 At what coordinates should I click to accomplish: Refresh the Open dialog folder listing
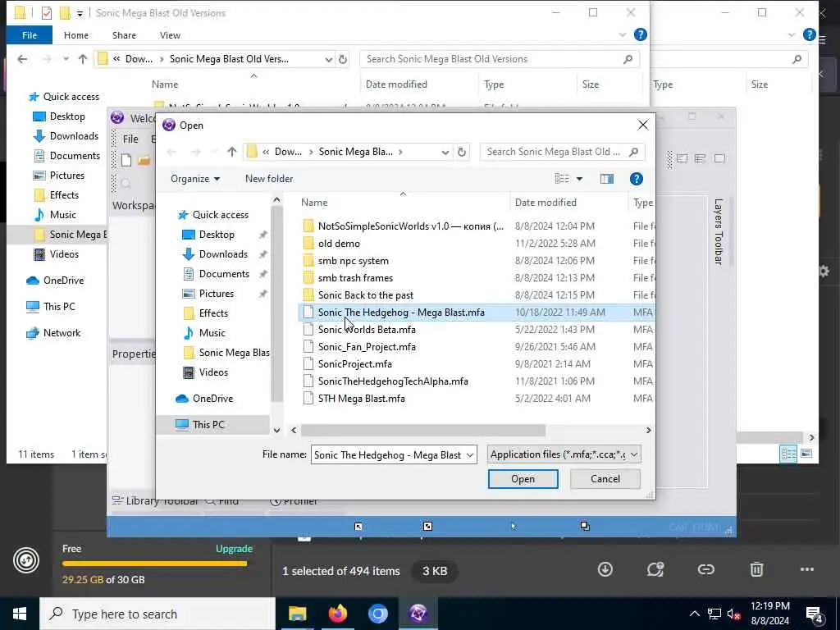point(462,152)
